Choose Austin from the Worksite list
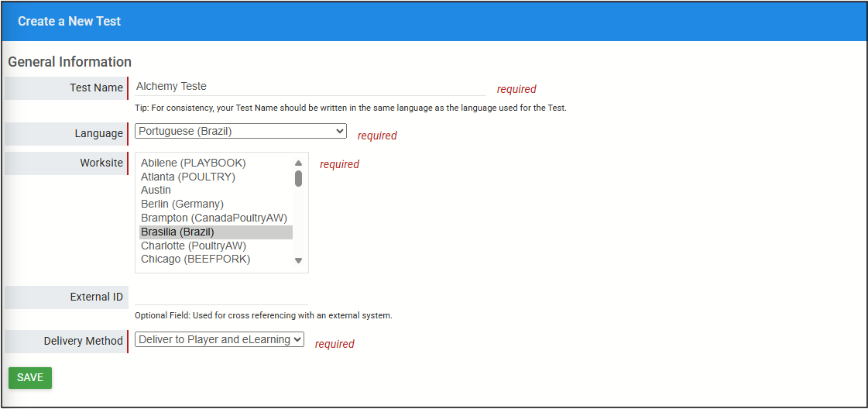Viewport: 868px width, 409px height. click(x=156, y=190)
